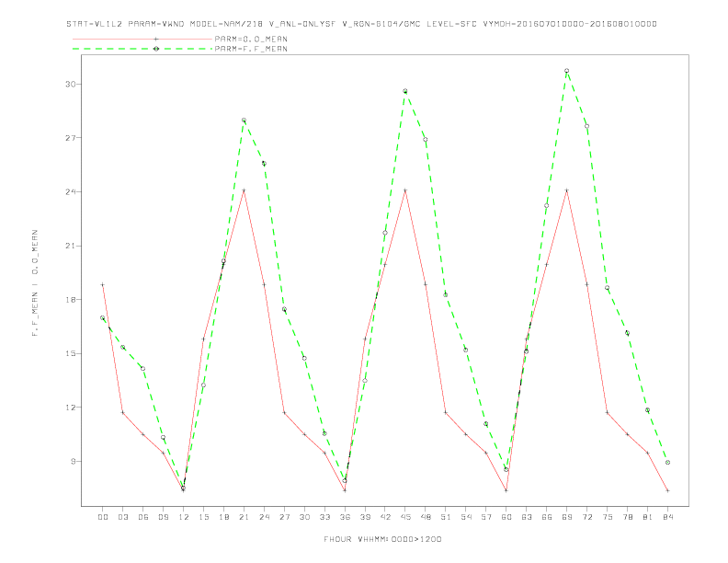Viewport: 728px width, 563px height.
Task: Click x-axis tick label 39
Action: click(365, 517)
